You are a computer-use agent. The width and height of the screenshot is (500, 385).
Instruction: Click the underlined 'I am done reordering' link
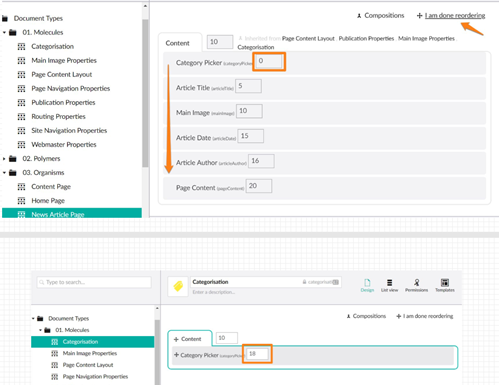click(455, 16)
